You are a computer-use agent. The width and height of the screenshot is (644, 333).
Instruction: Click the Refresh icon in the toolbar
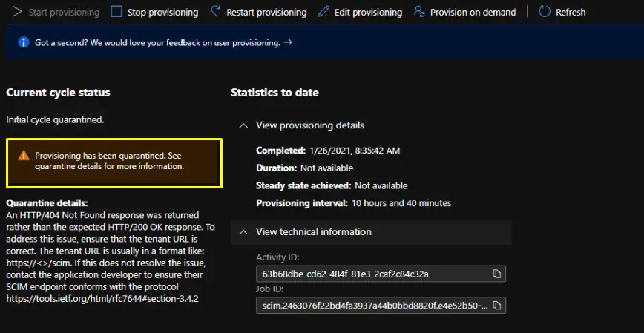pos(545,12)
